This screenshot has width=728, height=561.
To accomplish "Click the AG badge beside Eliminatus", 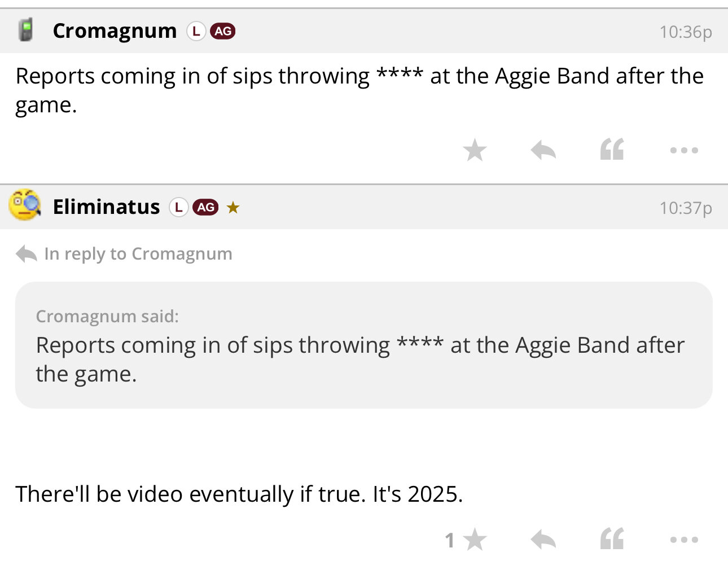I will pos(205,207).
